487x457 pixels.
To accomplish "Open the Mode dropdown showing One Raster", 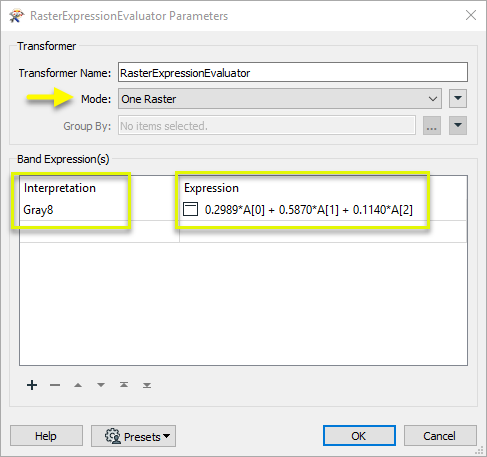I will (x=280, y=99).
